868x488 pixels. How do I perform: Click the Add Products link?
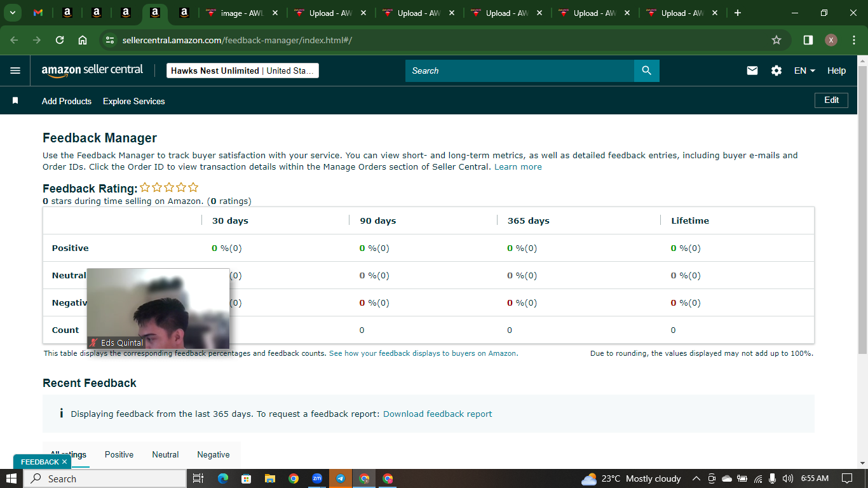pyautogui.click(x=67, y=101)
